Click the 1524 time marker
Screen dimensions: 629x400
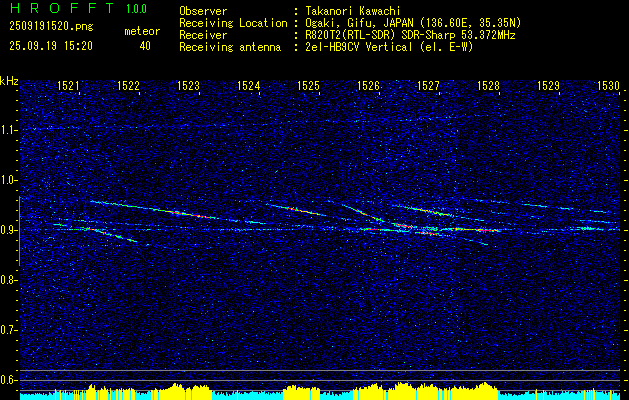click(x=248, y=85)
